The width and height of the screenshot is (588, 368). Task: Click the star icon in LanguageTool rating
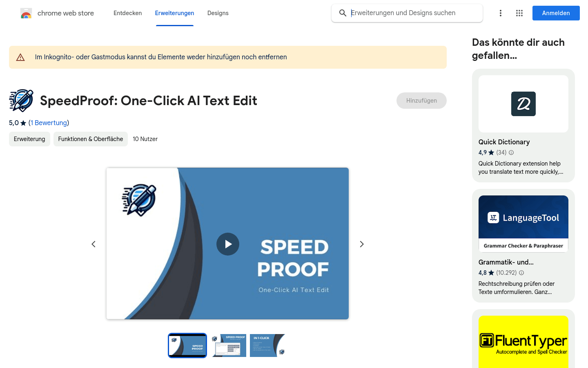point(491,273)
